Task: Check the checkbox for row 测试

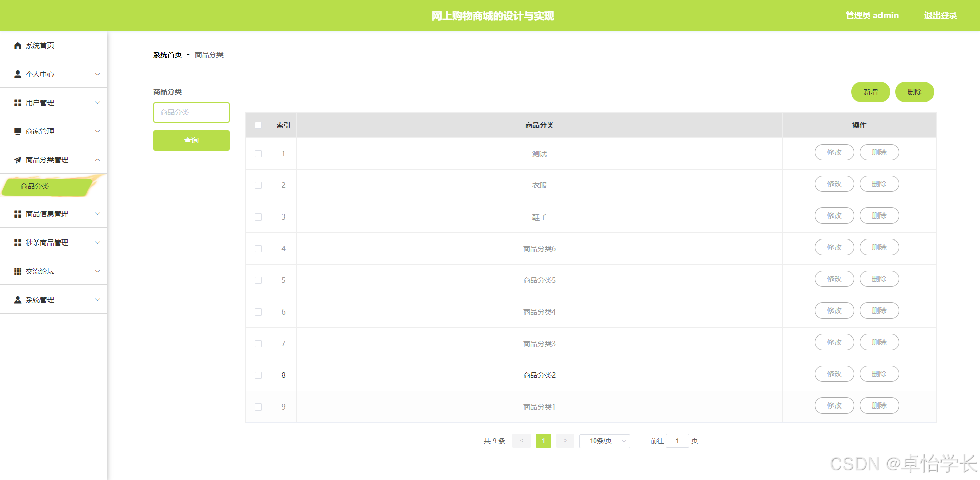Action: [x=258, y=154]
